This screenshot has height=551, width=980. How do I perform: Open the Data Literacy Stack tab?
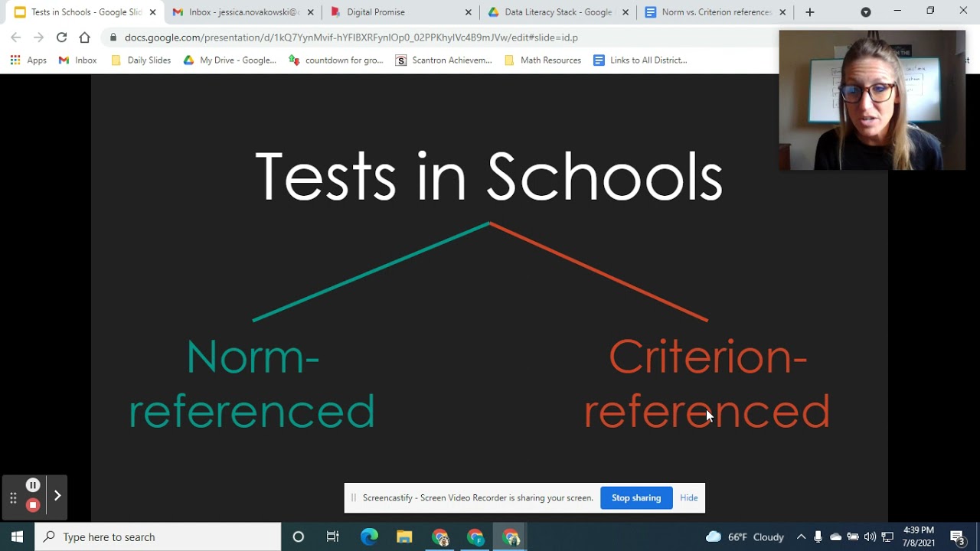[x=558, y=12]
